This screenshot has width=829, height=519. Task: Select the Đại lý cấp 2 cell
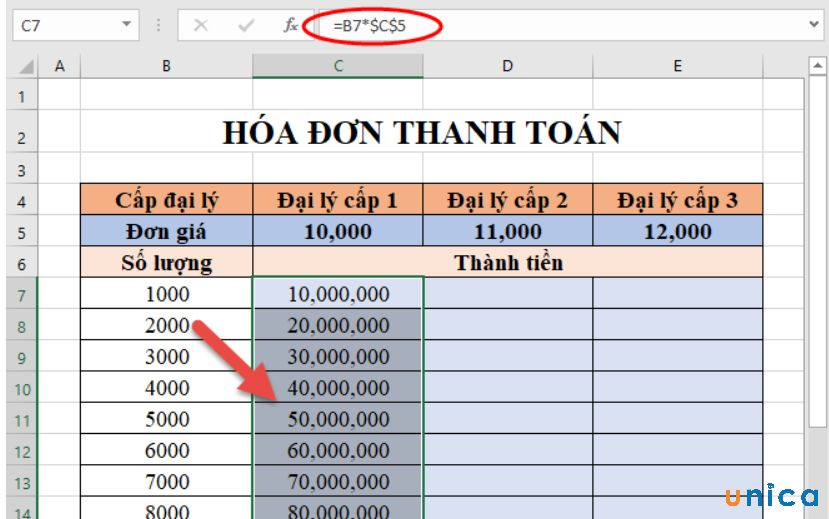[x=508, y=200]
